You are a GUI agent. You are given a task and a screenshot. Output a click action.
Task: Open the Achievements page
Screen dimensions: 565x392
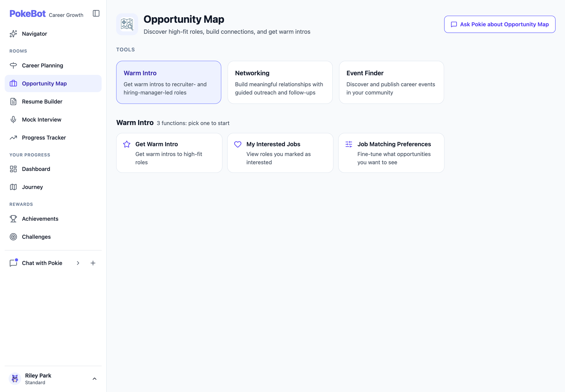(x=53, y=219)
